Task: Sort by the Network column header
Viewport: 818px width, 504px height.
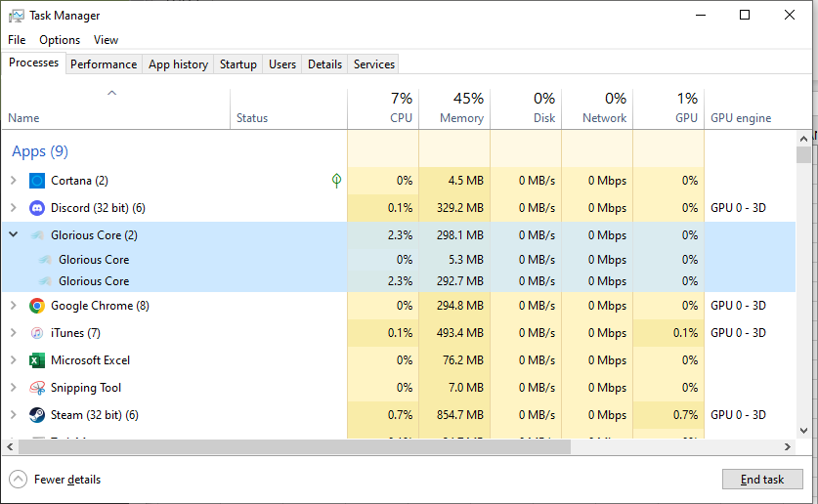Action: pyautogui.click(x=597, y=108)
